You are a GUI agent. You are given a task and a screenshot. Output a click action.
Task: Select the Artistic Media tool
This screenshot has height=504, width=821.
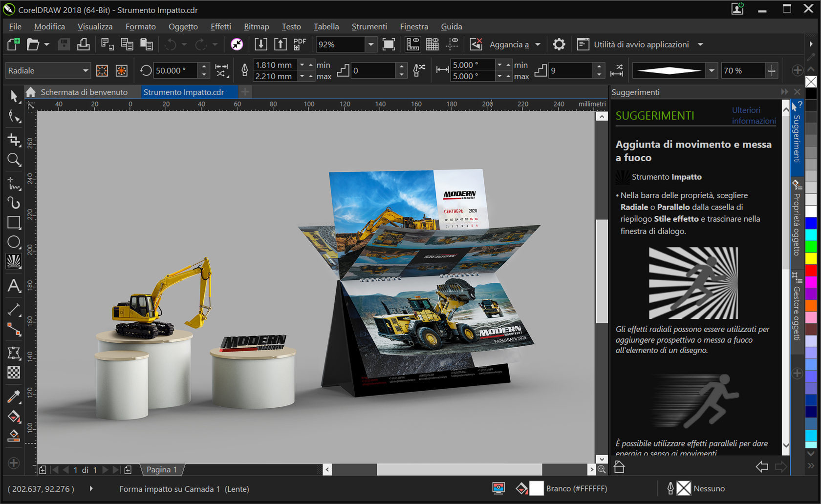coord(14,202)
